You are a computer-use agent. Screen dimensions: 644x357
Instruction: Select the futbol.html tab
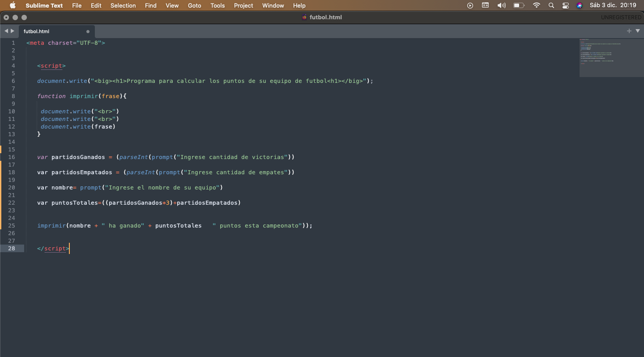pos(56,31)
